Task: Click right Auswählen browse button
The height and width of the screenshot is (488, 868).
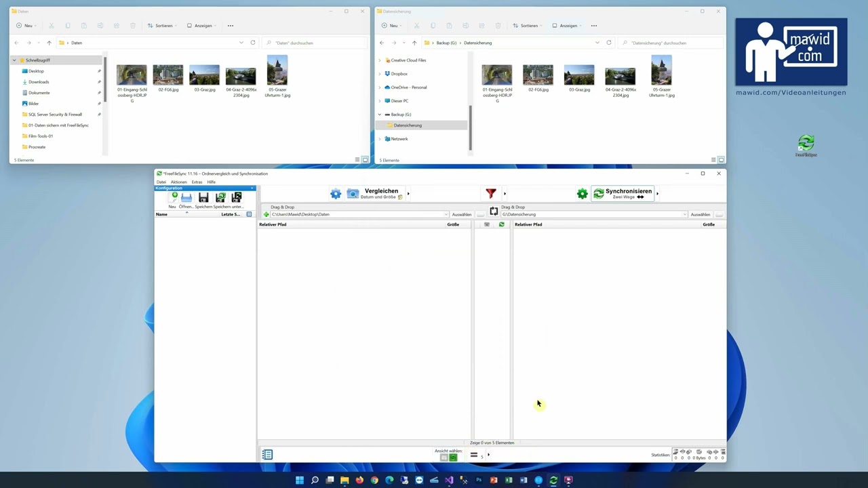Action: tap(701, 214)
